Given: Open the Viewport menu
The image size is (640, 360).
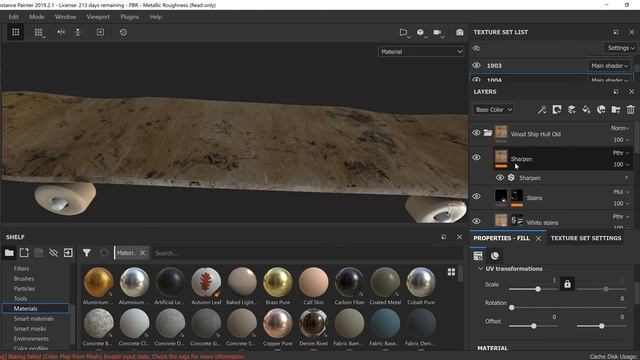Looking at the screenshot, I should [98, 17].
